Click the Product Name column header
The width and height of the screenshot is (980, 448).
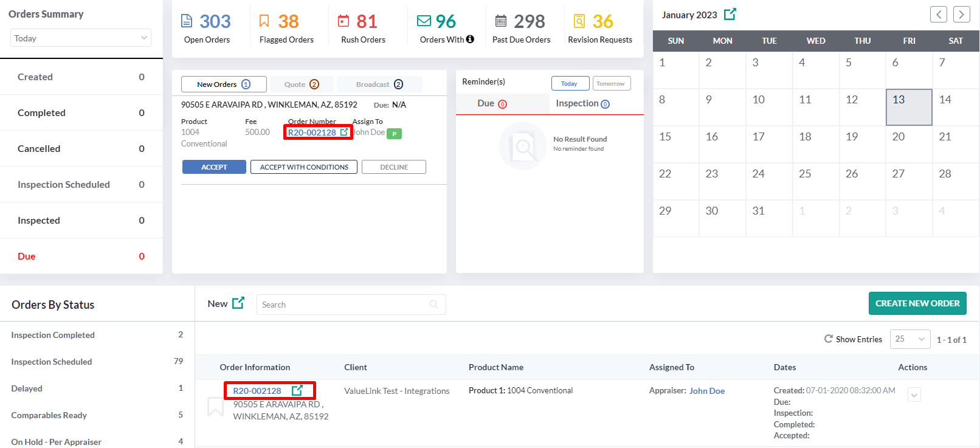pos(496,367)
